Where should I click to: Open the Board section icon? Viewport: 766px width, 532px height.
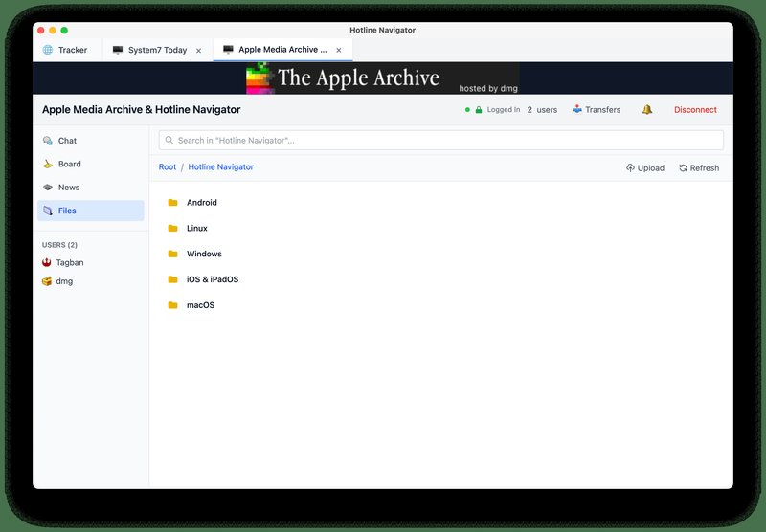tap(47, 164)
